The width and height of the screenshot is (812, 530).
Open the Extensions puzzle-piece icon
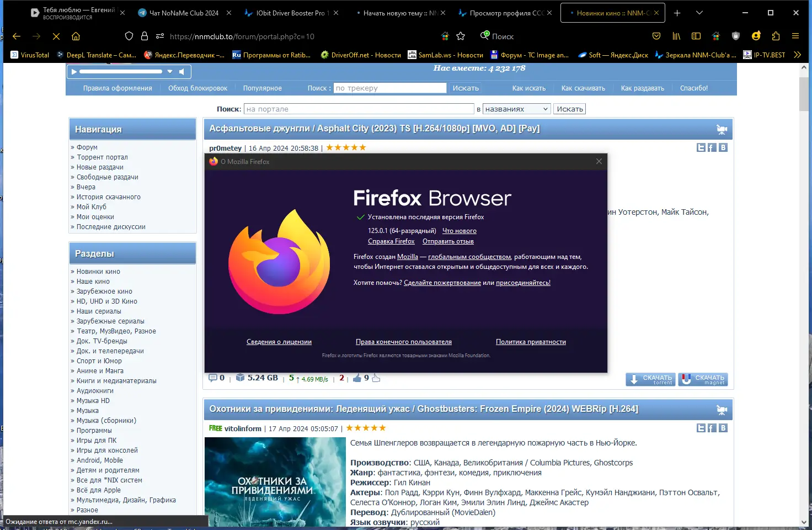click(x=776, y=36)
